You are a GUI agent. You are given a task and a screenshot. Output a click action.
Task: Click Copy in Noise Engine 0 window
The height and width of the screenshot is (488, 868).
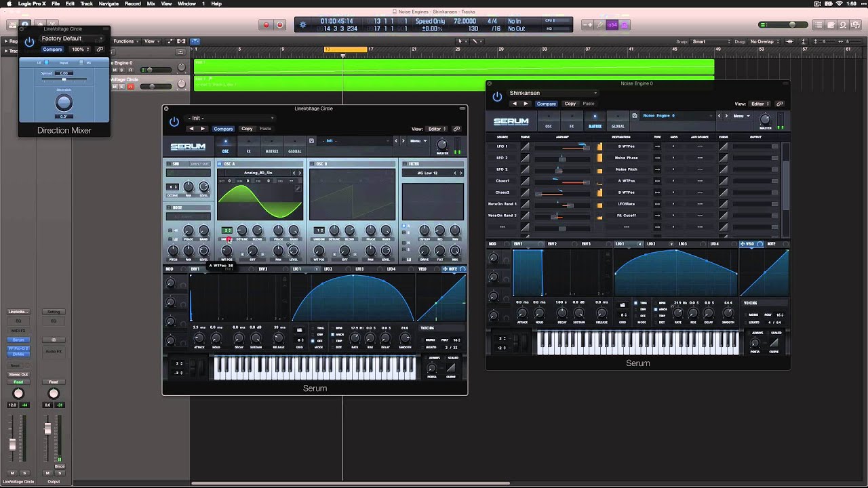[x=570, y=104]
